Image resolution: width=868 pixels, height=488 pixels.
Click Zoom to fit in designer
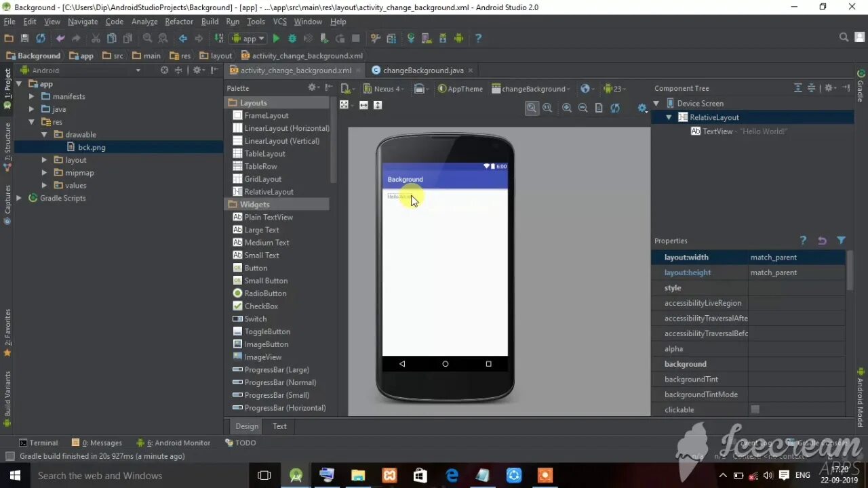[532, 108]
